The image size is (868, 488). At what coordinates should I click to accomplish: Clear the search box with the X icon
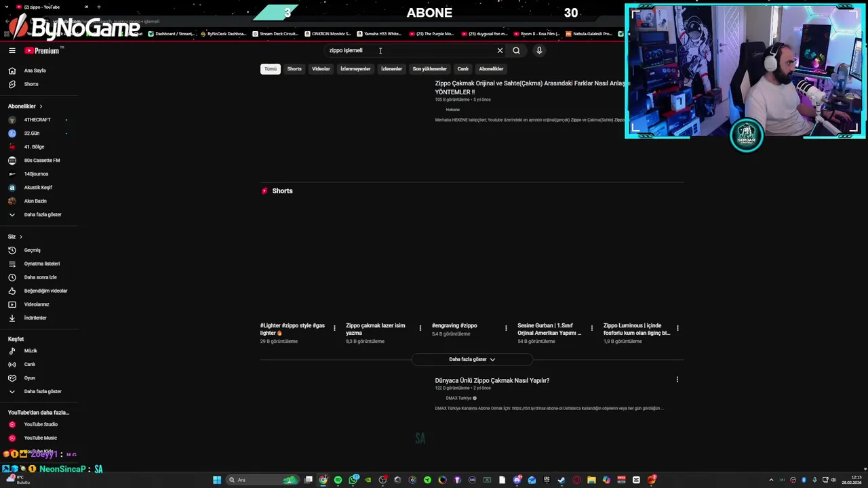pos(500,50)
